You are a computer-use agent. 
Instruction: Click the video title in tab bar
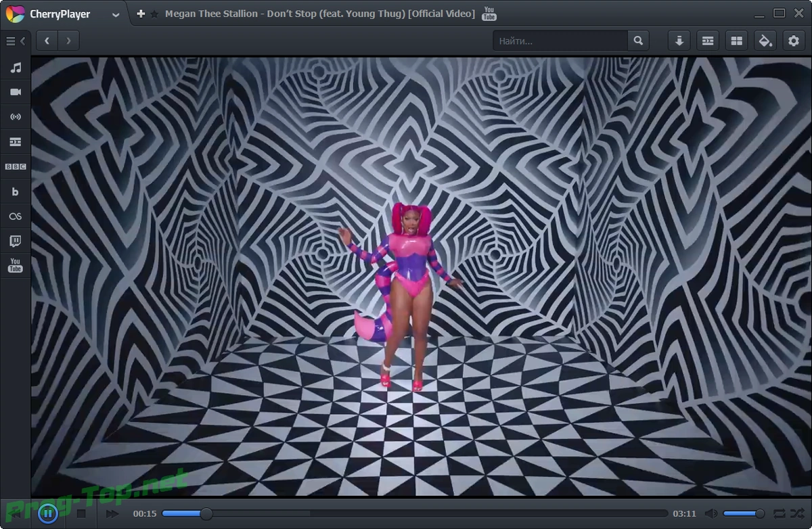[x=320, y=14]
